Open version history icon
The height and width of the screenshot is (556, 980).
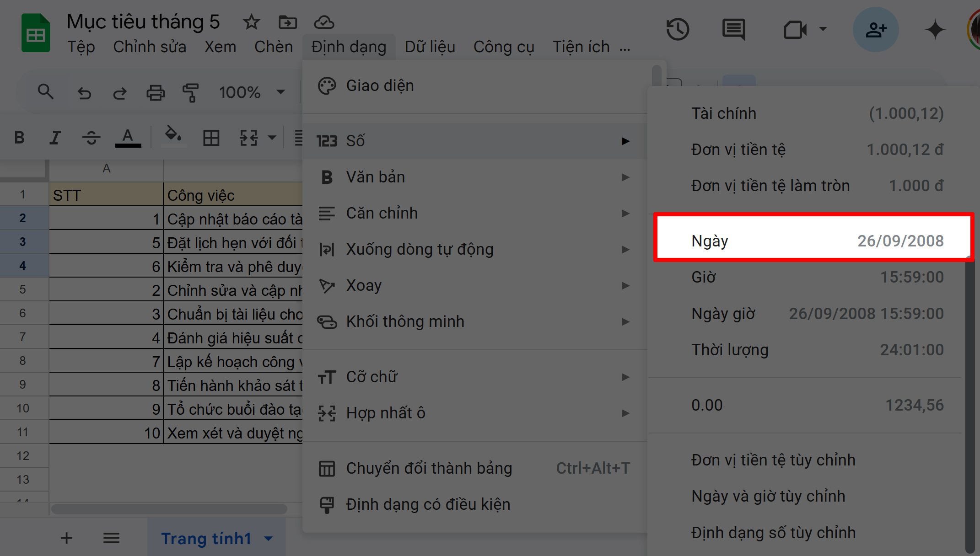pyautogui.click(x=678, y=29)
